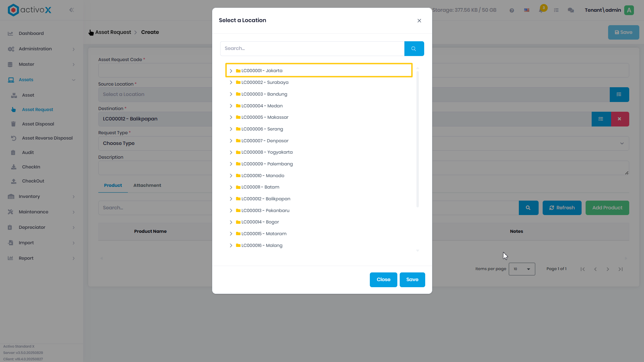
Task: Click Asset Request breadcrumb link
Action: point(113,32)
